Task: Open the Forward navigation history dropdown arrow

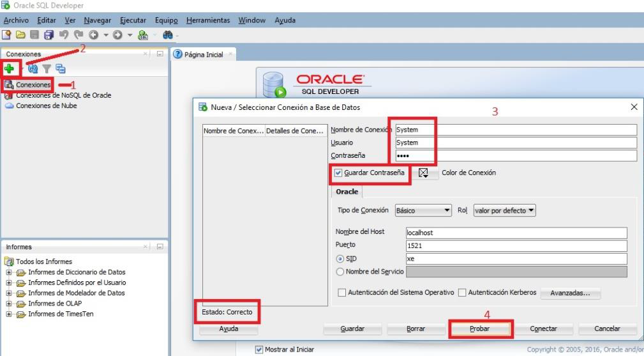Action: [x=130, y=35]
